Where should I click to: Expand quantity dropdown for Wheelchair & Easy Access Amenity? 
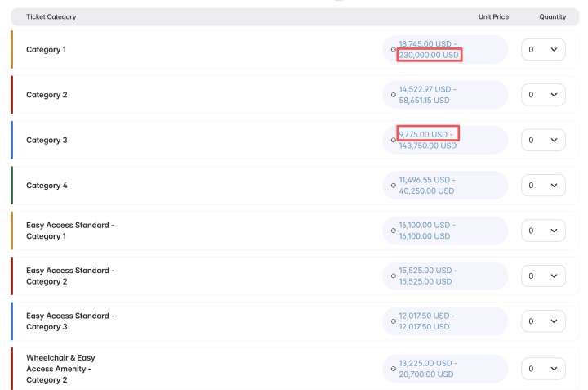(543, 369)
